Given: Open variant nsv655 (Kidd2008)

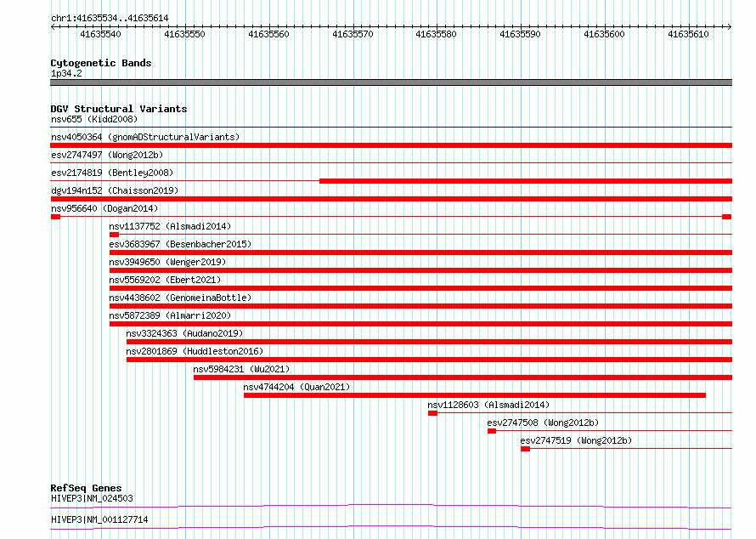Looking at the screenshot, I should (94, 119).
